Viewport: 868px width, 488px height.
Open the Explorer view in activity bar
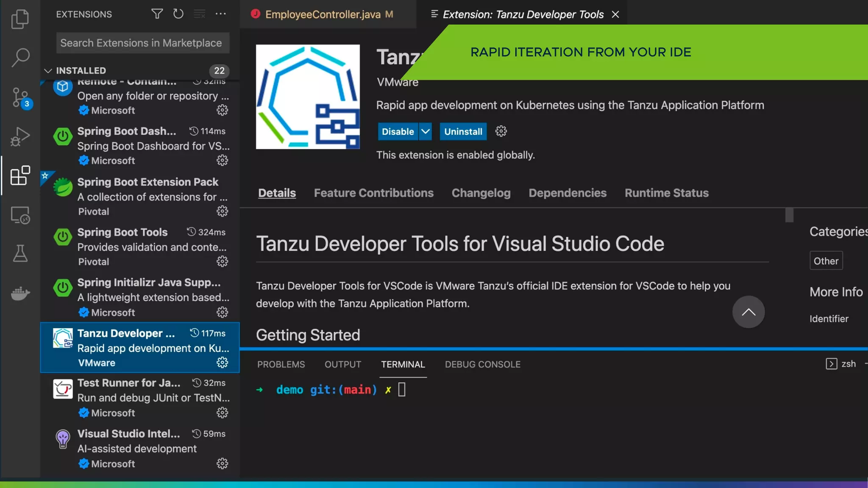point(20,19)
